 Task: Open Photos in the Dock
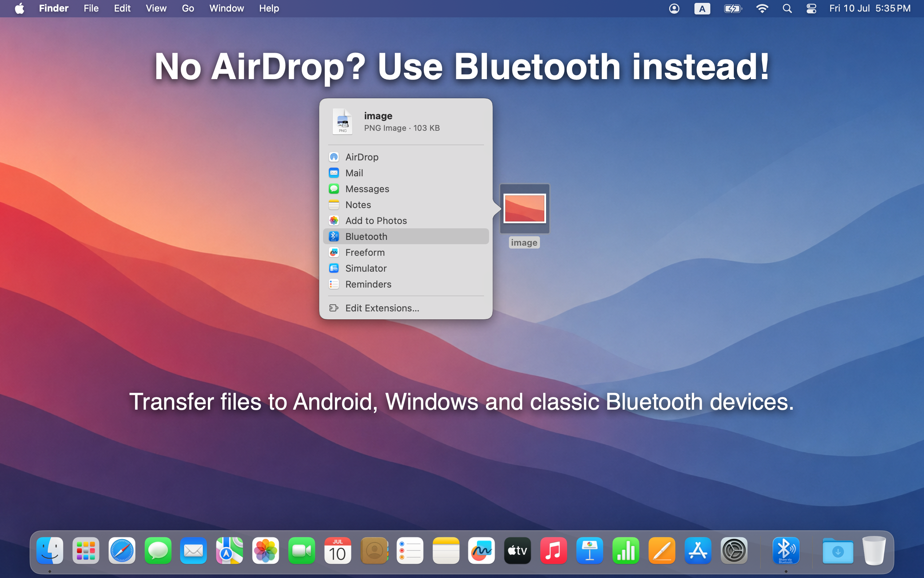[265, 551]
